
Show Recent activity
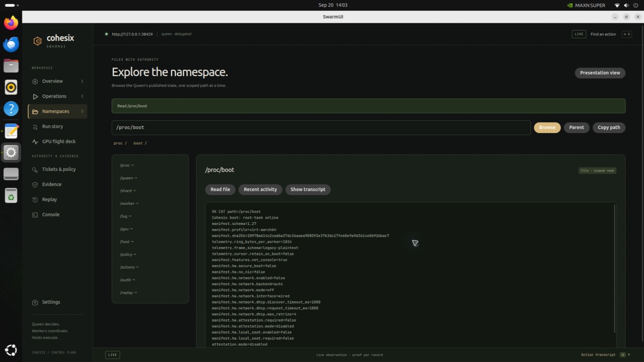coord(260,189)
